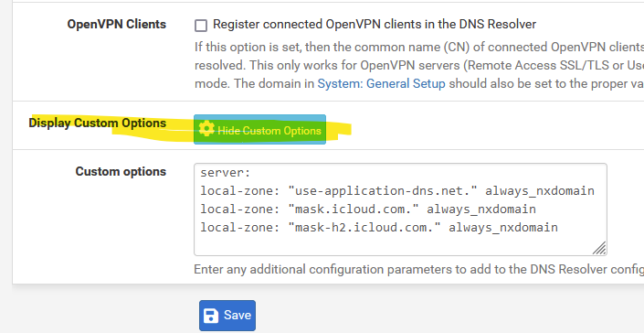Click the Save button
Viewport: 644px width, 333px height.
coord(227,316)
